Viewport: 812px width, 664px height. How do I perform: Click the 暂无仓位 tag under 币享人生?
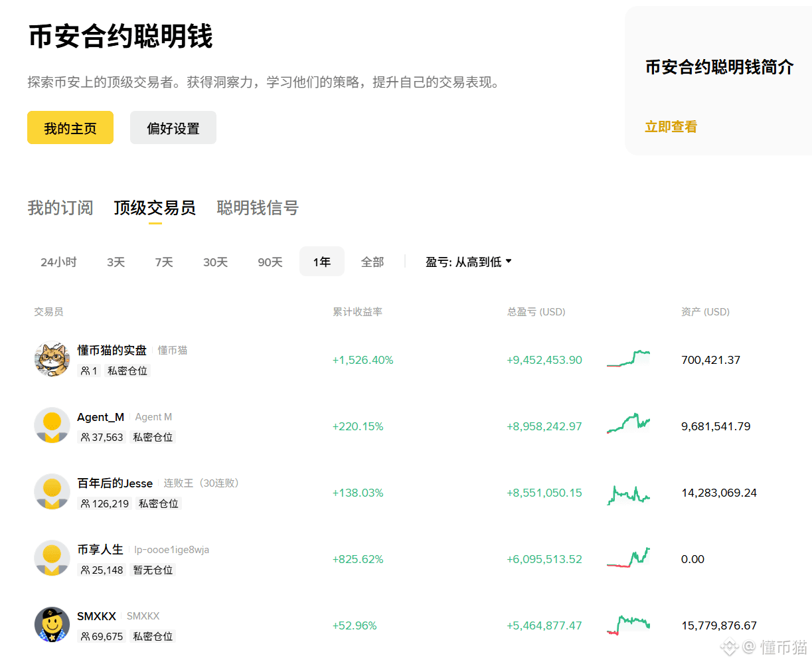(x=153, y=570)
